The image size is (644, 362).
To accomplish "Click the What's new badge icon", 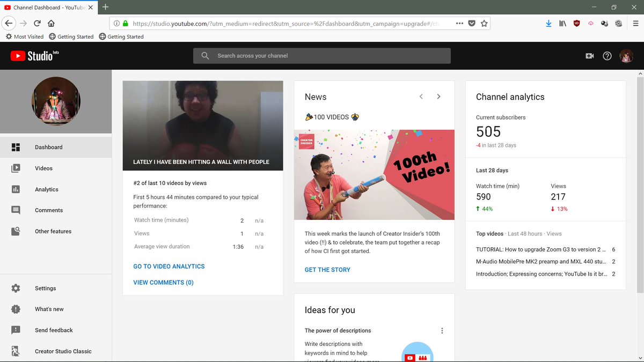I will (x=16, y=309).
